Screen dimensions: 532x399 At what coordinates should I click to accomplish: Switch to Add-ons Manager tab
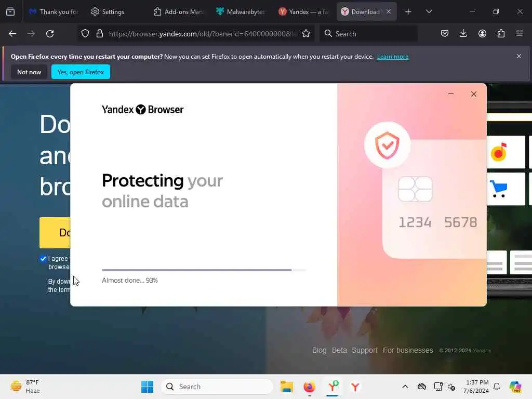coord(179,12)
